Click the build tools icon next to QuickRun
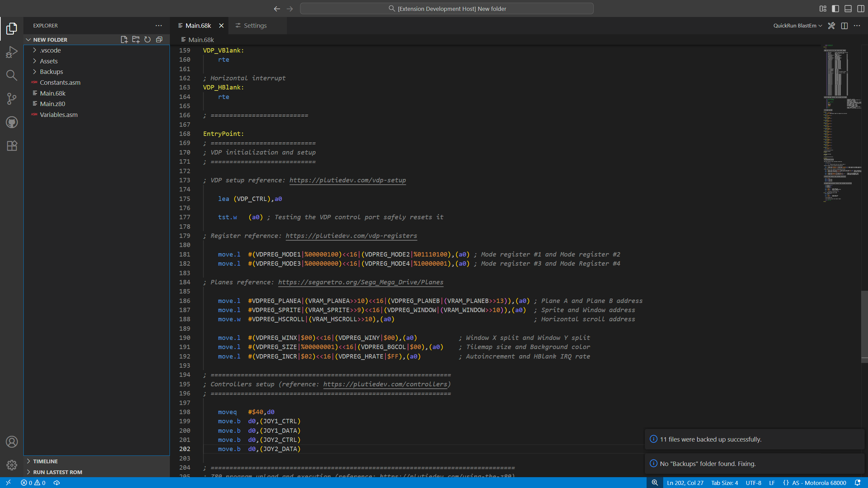868x488 pixels. [831, 26]
